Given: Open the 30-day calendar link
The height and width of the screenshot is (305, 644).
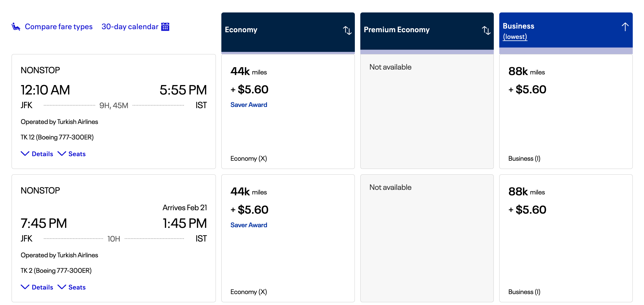Looking at the screenshot, I should 130,27.
